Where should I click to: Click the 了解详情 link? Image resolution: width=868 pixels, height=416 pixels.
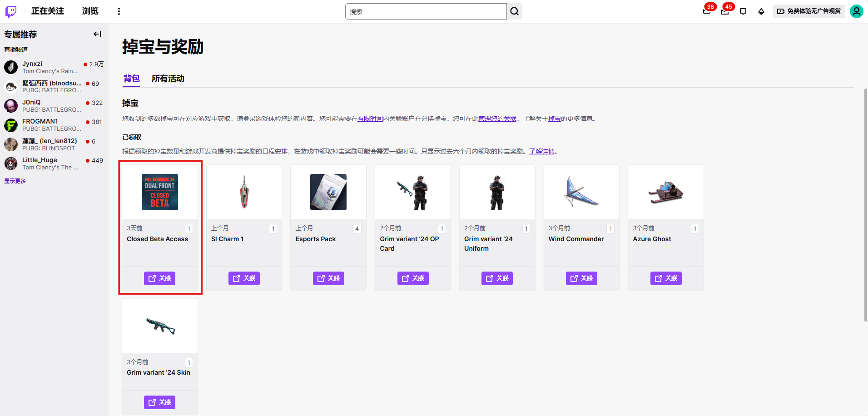pyautogui.click(x=542, y=151)
